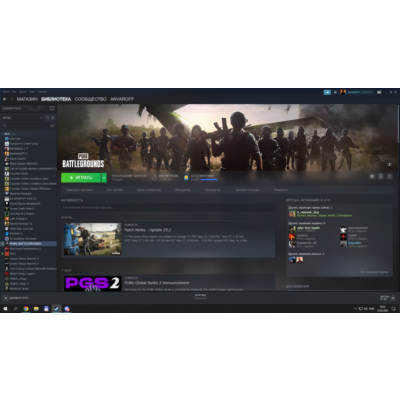The width and height of the screenshot is (400, 400).
Task: Open the dropdown arrow beside ИГРАТЬ
Action: coord(104,178)
